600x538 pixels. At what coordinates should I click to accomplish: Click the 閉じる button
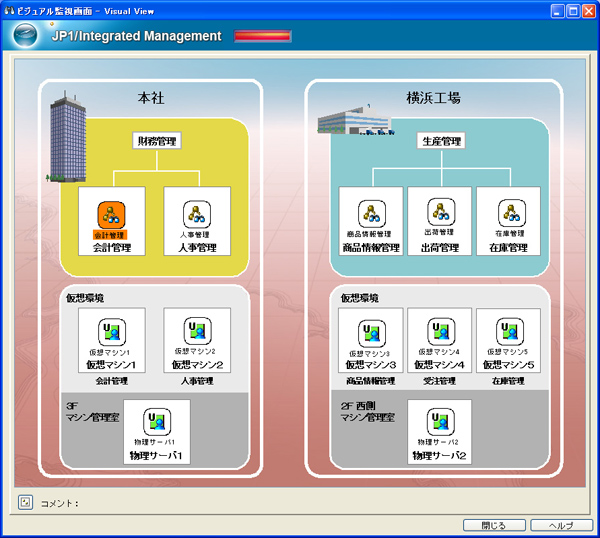tap(494, 525)
